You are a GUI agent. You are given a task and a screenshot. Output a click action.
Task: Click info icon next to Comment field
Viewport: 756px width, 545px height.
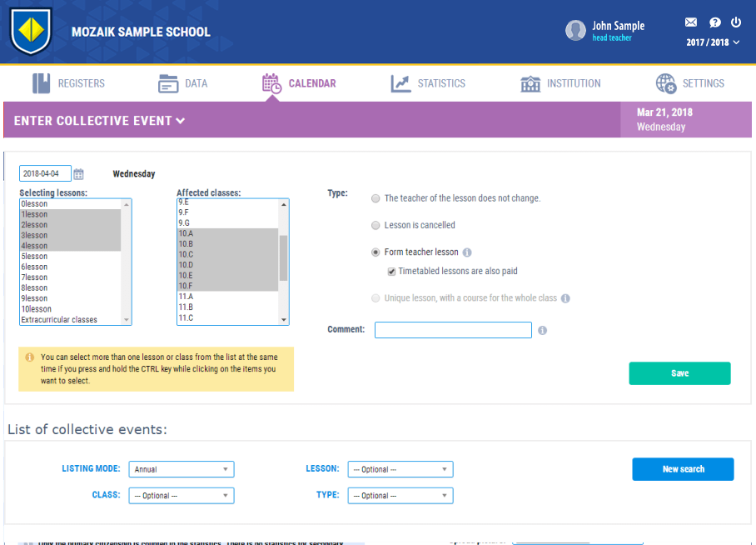[542, 331]
